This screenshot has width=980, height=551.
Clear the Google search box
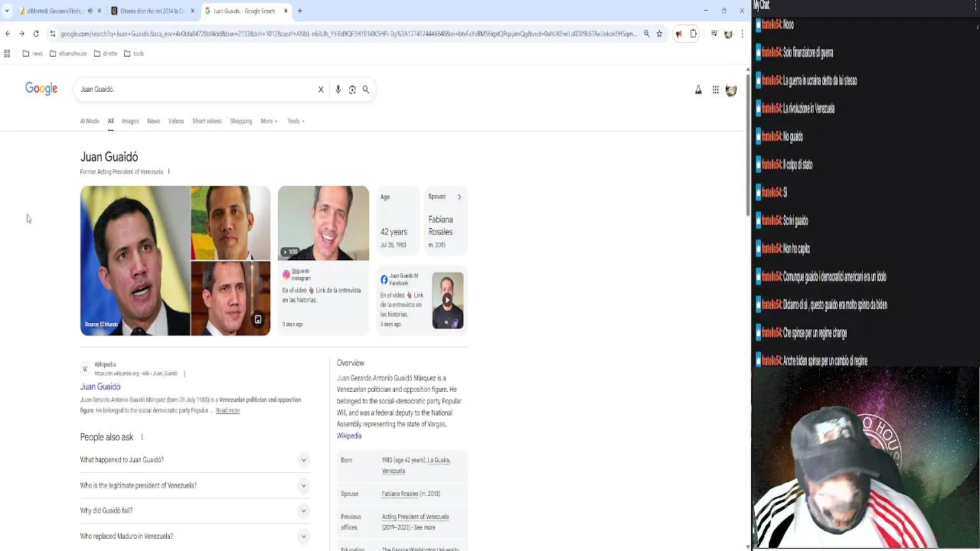click(321, 90)
